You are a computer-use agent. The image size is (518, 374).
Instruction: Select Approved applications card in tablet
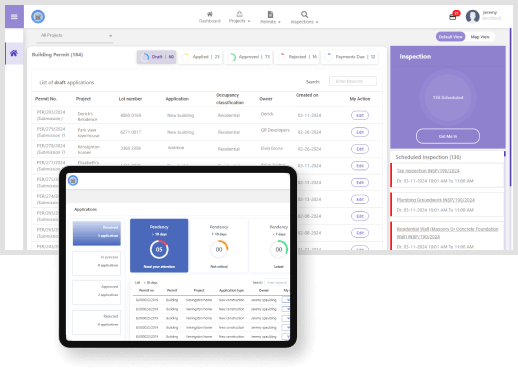point(97,292)
